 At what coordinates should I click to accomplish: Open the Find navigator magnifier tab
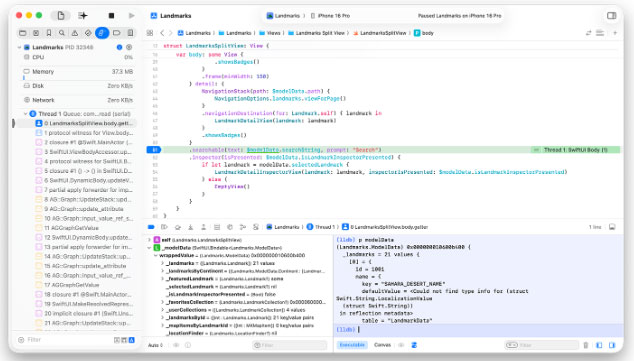click(x=62, y=33)
